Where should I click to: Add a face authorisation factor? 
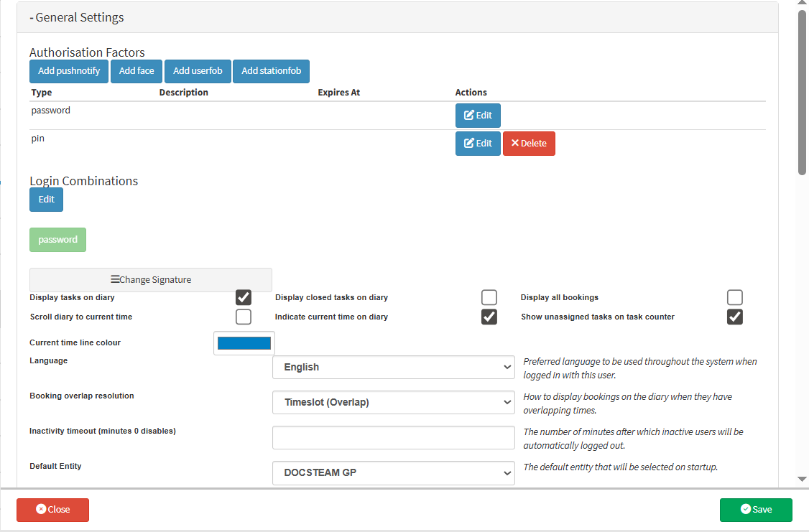[x=137, y=71]
